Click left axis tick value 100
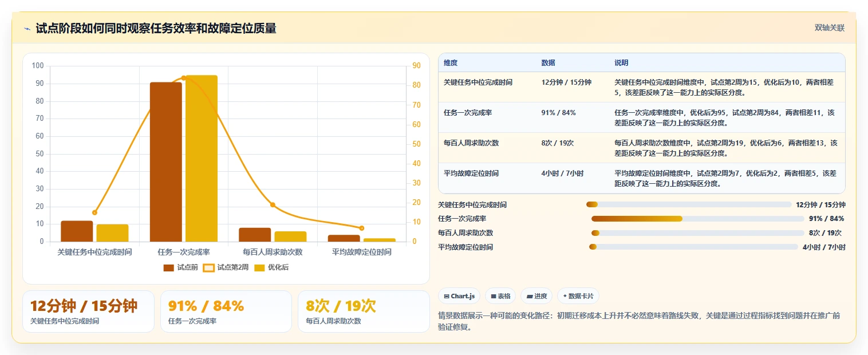 [38, 66]
